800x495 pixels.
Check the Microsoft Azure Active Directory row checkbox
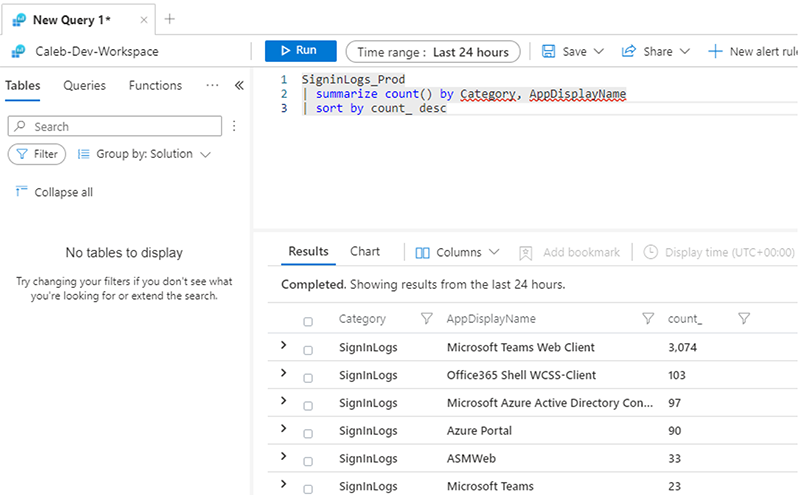(x=308, y=406)
